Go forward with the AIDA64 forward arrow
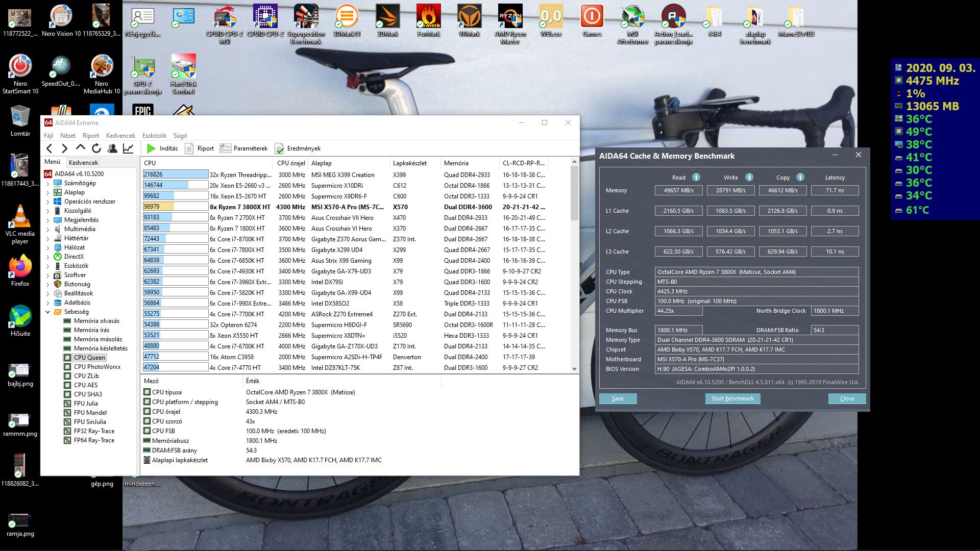Image resolution: width=980 pixels, height=551 pixels. point(64,148)
